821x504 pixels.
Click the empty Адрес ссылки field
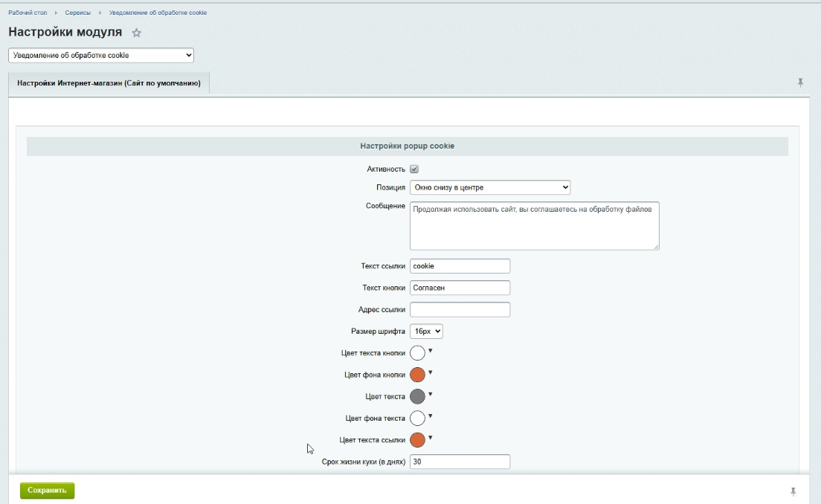(x=460, y=309)
